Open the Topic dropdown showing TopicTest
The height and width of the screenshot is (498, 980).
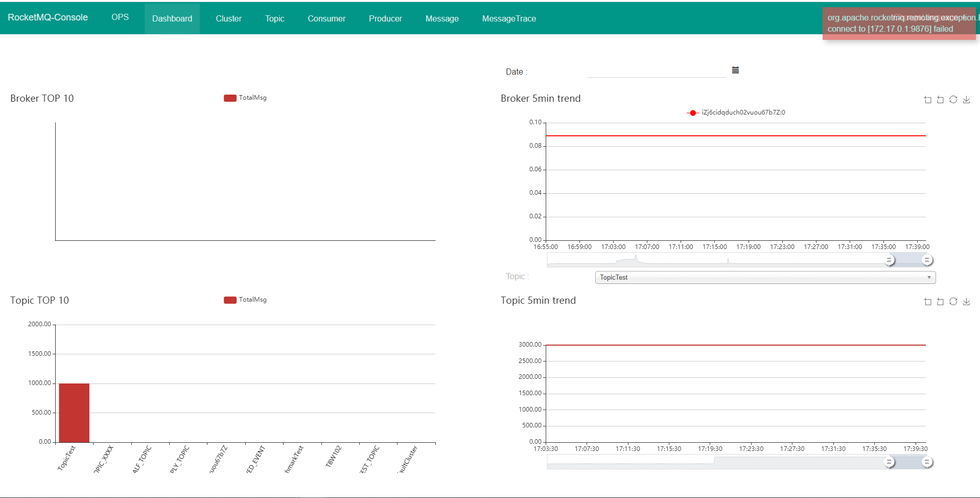coord(765,277)
